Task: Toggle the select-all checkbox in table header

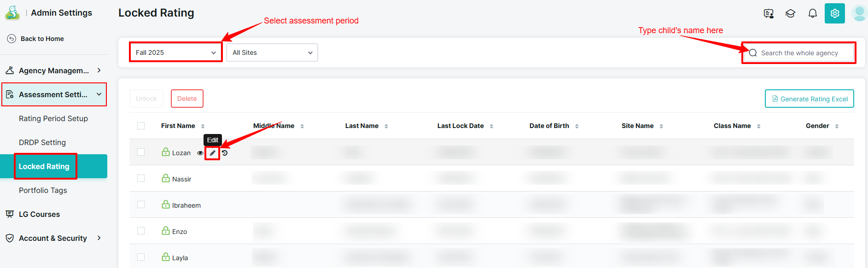Action: click(x=141, y=126)
